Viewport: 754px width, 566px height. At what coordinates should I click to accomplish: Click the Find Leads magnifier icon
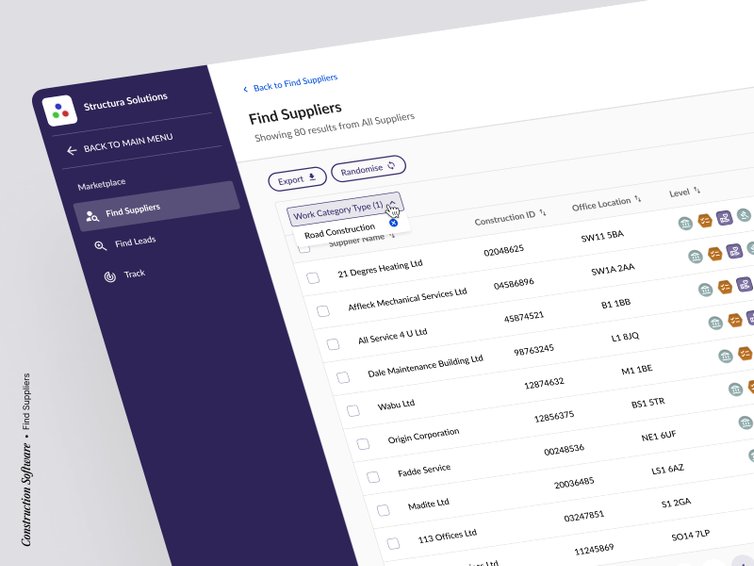coord(100,245)
